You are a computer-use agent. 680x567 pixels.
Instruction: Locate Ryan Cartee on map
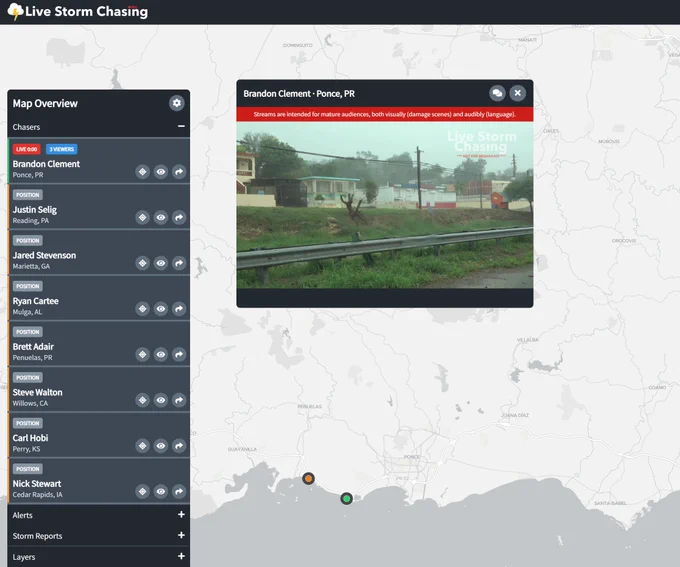(142, 309)
